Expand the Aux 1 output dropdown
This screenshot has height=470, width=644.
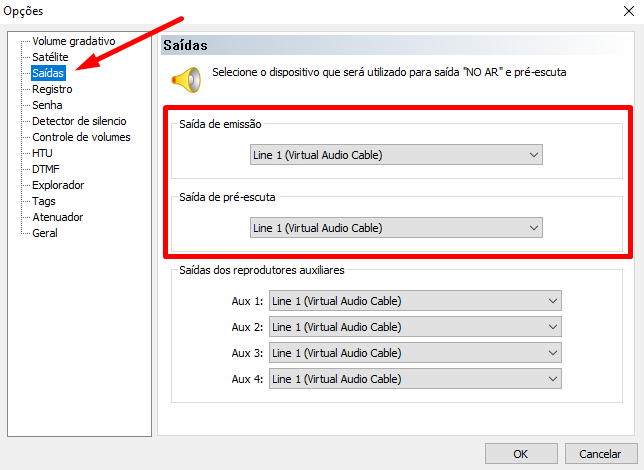coord(415,301)
